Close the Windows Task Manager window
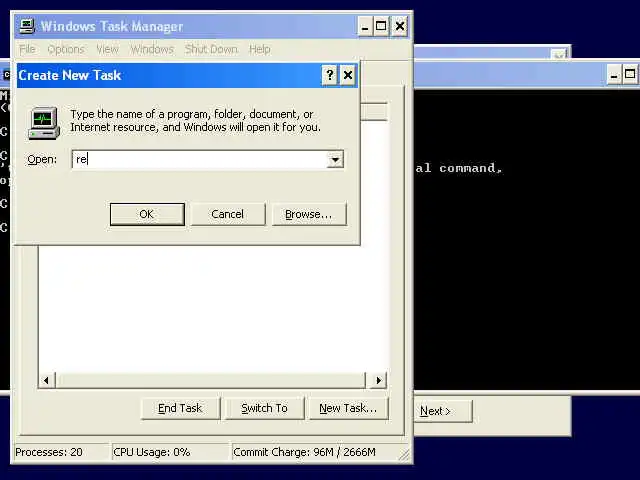Screen dimensions: 640x480 tap(400, 27)
